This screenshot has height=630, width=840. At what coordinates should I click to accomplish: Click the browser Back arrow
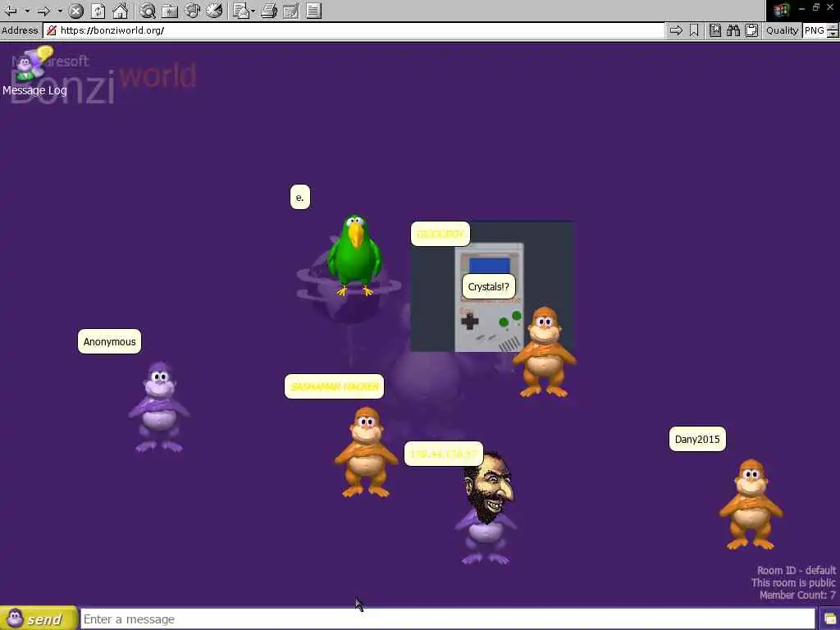tap(11, 11)
